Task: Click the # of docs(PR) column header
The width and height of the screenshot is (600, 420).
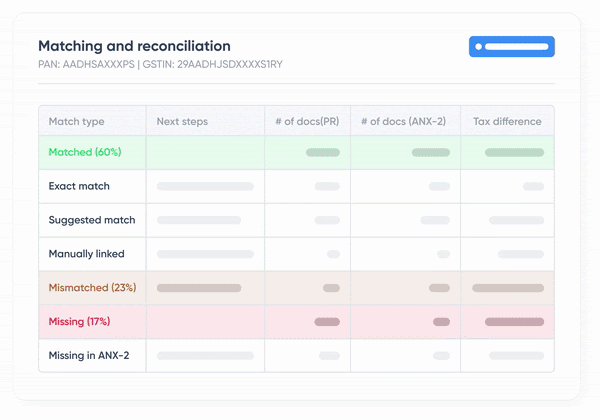Action: point(307,122)
